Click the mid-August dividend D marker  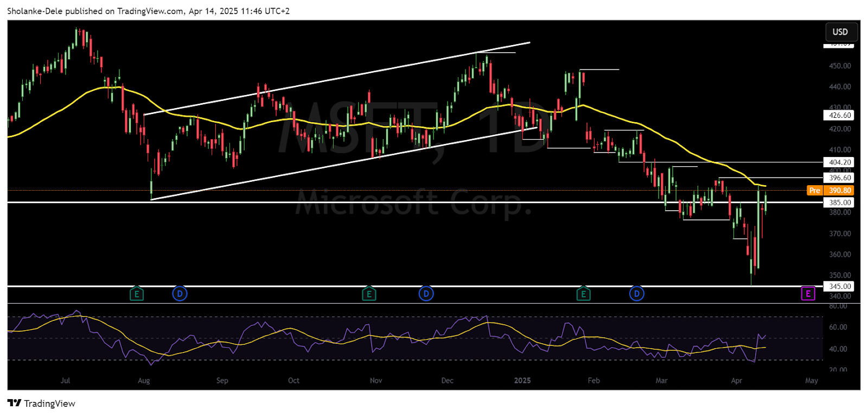coord(180,294)
